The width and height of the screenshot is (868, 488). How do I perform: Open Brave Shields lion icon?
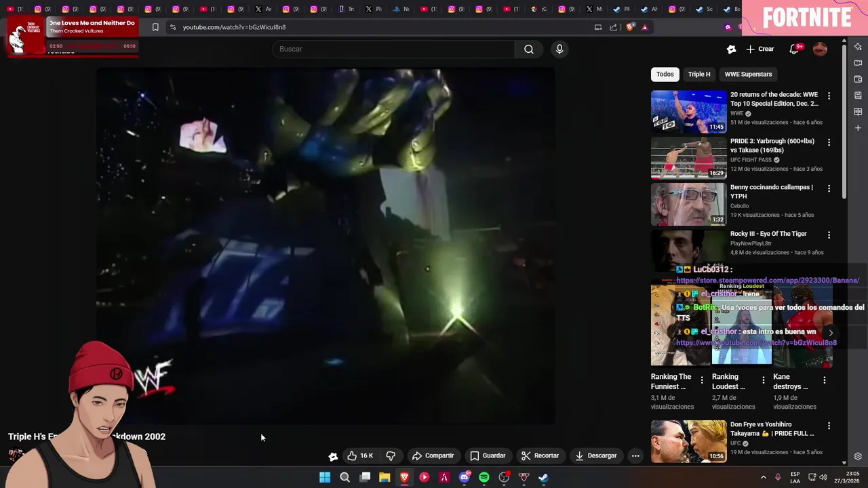(x=631, y=27)
